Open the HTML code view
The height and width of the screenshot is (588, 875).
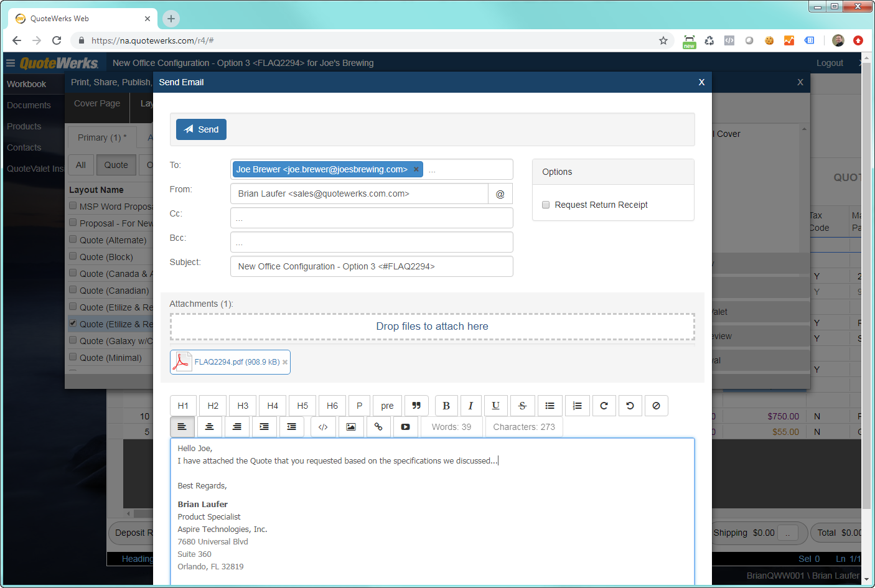[323, 427]
